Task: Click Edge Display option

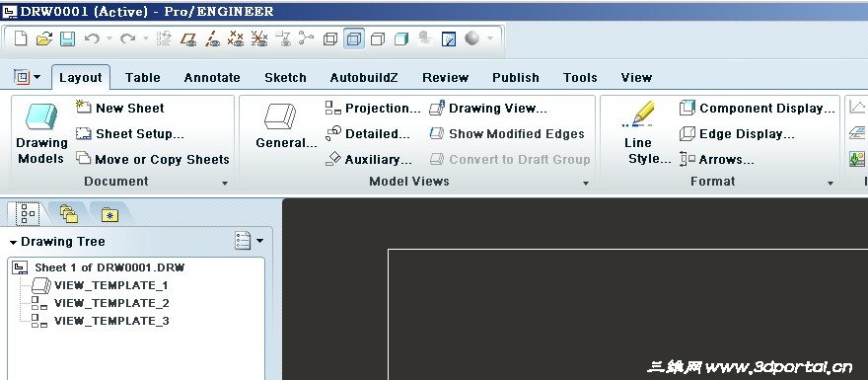Action: click(x=737, y=133)
